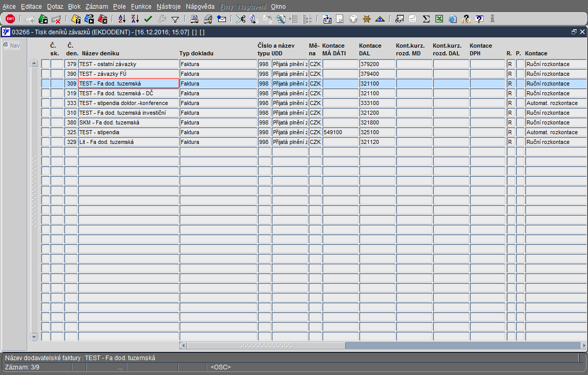The image size is (588, 375).
Task: Click the question mark help icon with books
Action: pos(466,19)
